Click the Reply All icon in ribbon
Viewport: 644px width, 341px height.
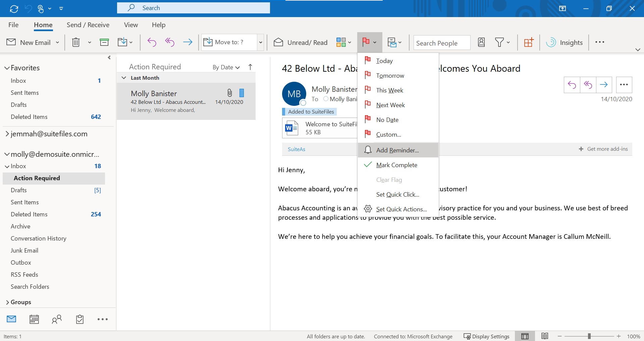click(170, 42)
